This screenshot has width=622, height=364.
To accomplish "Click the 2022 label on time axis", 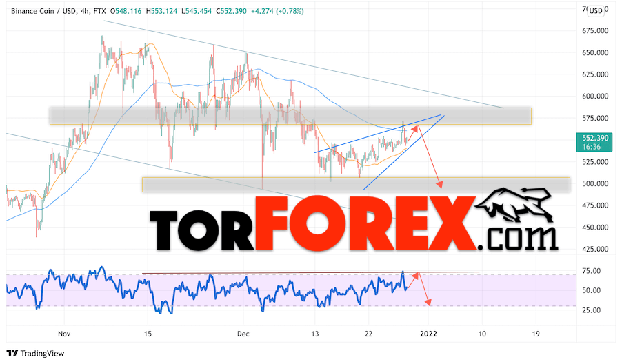I will click(x=428, y=334).
